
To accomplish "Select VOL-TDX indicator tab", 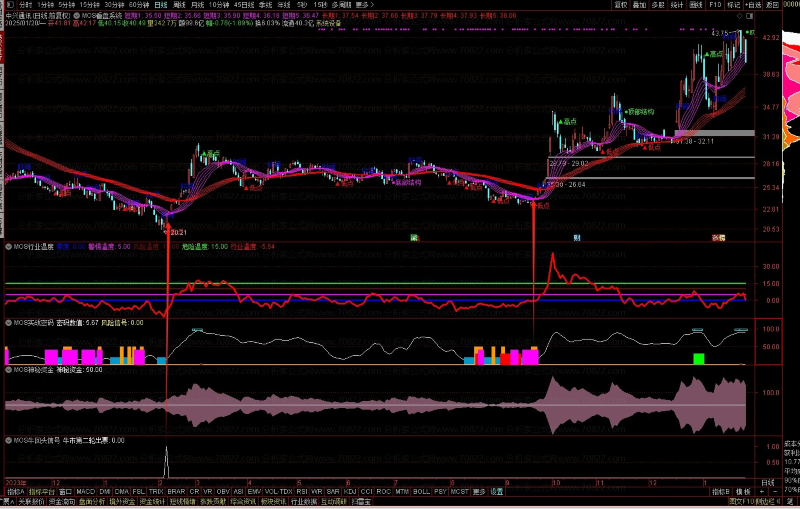I will pyautogui.click(x=279, y=492).
